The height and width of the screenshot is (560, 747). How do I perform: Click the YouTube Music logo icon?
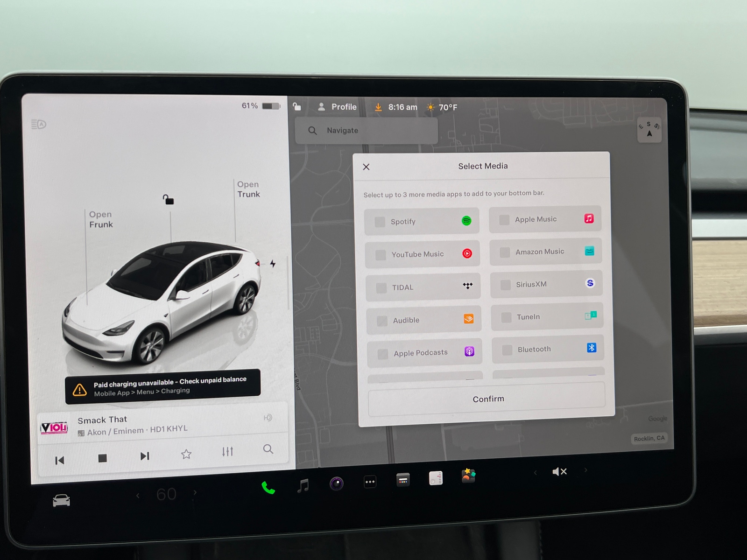pos(467,253)
